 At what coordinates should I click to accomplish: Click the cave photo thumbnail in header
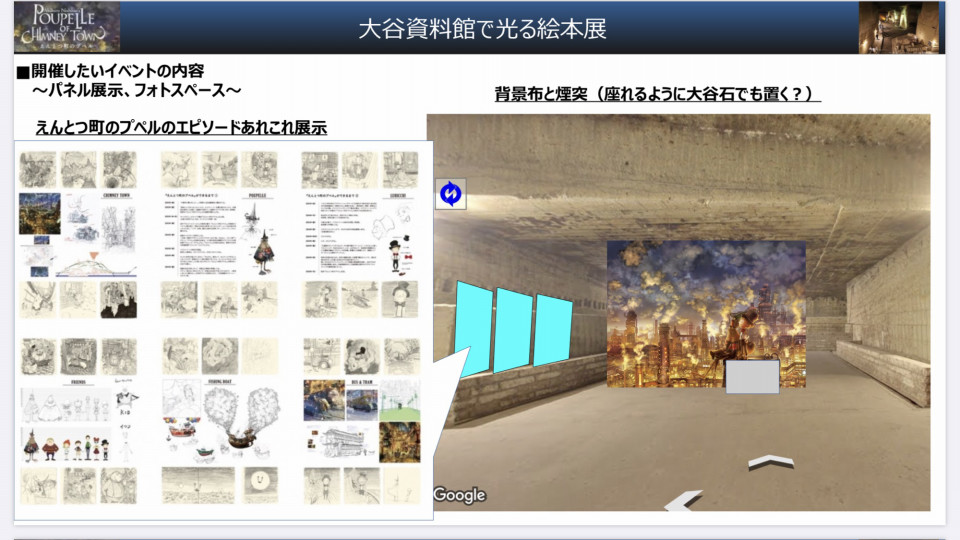click(901, 28)
